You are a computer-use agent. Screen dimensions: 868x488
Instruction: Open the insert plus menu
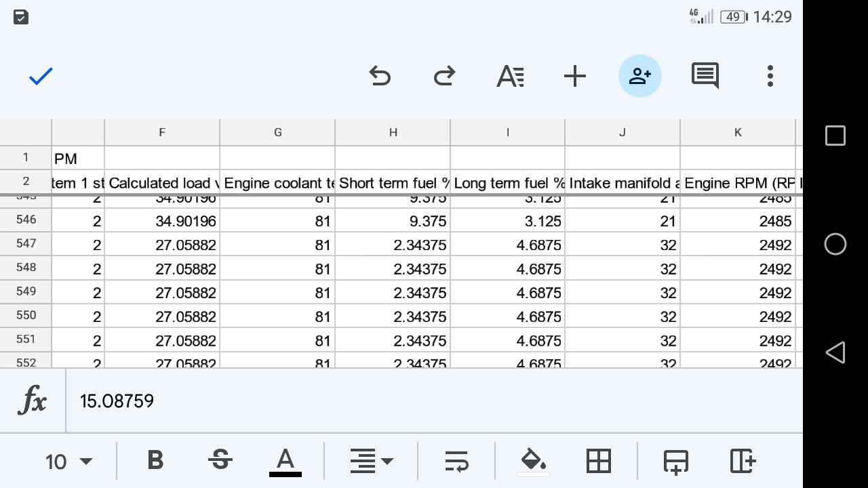(x=575, y=76)
